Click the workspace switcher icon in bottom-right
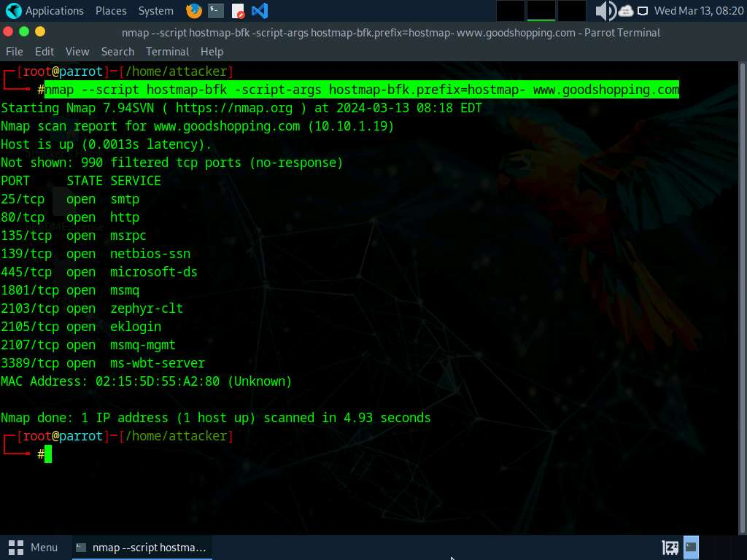 coord(691,547)
